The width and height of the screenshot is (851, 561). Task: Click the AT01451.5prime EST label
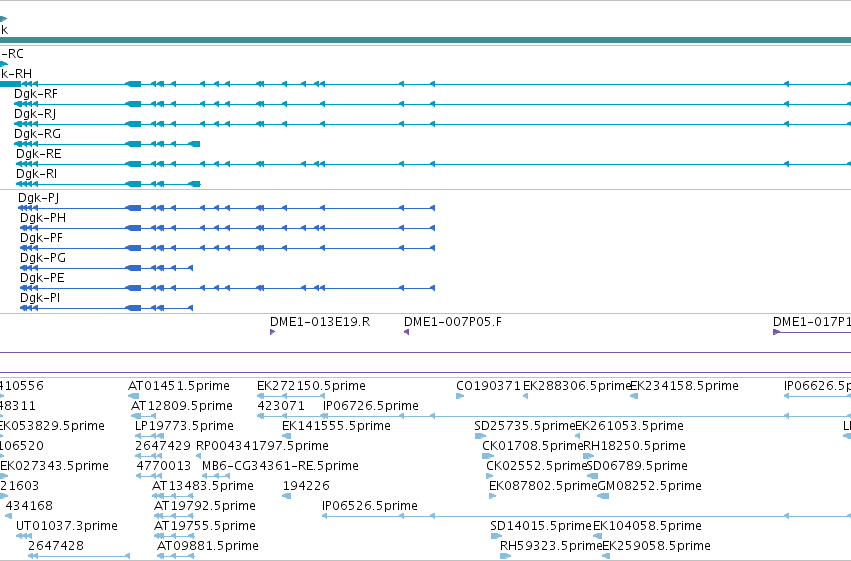179,386
